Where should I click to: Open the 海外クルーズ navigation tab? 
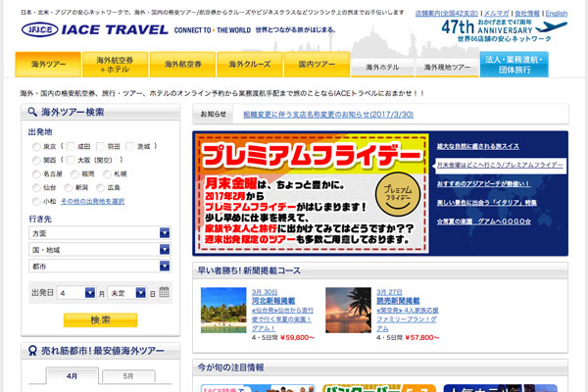coord(250,65)
